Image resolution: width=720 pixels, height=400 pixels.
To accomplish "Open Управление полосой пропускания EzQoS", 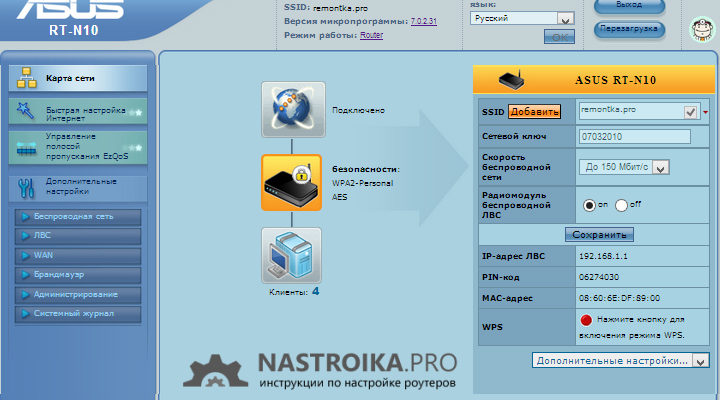I will (x=78, y=147).
